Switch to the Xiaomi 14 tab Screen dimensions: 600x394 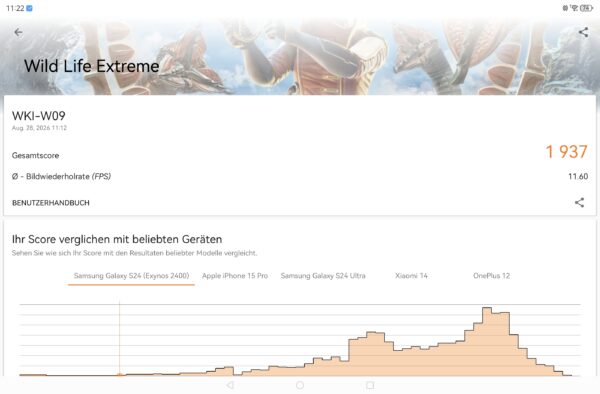pos(411,276)
